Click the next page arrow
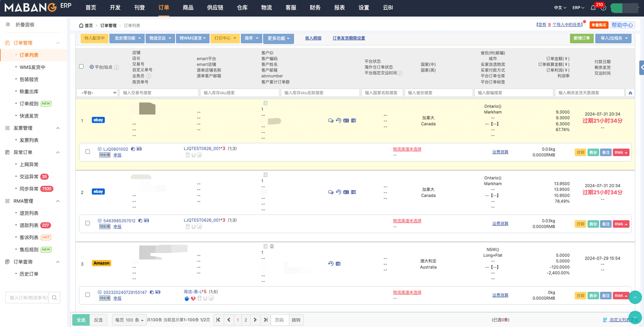Image resolution: width=644 pixels, height=327 pixels. [255, 320]
